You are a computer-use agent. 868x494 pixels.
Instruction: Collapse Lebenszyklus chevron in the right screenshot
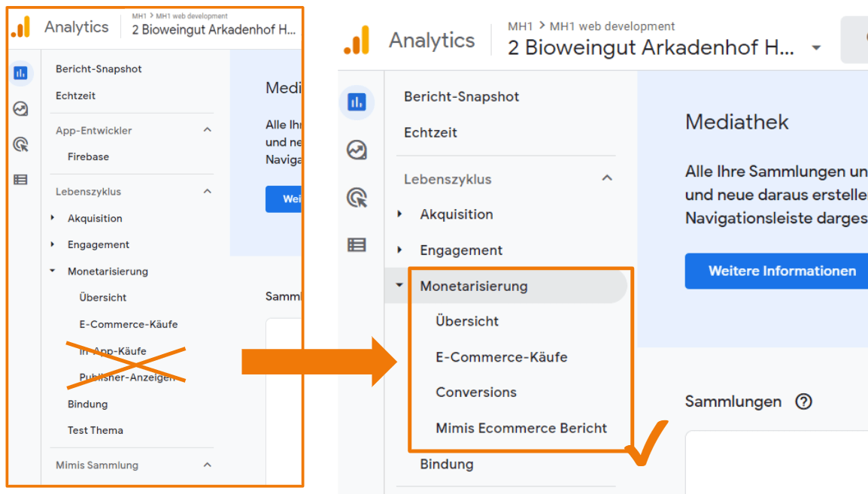[607, 178]
